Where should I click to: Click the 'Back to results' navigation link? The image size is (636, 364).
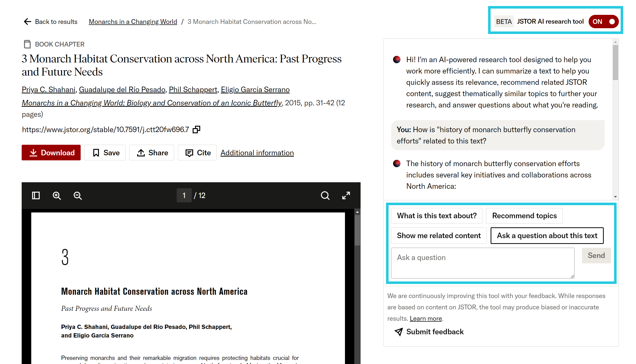click(x=50, y=21)
